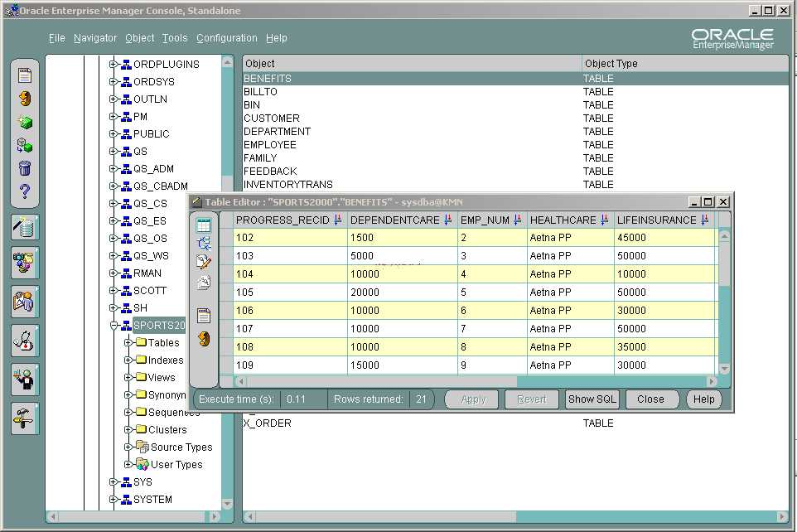This screenshot has width=797, height=532.
Task: Select the EMPLOYEE table row in object list
Action: [x=515, y=144]
